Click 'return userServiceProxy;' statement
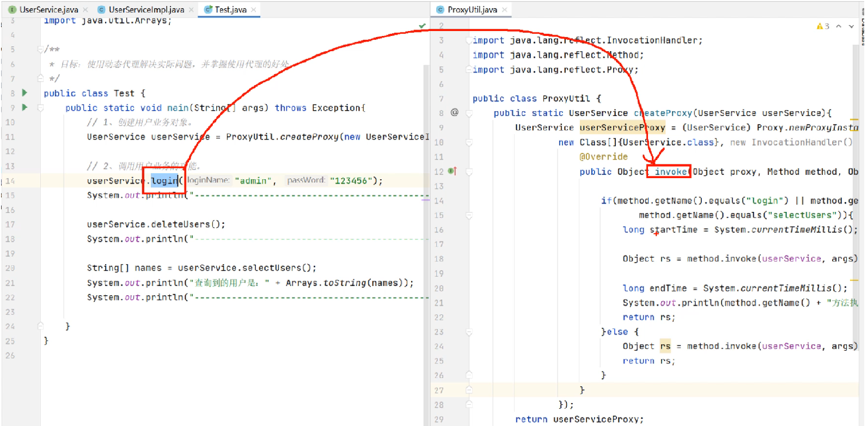Viewport: 868px width, 426px height. click(579, 419)
